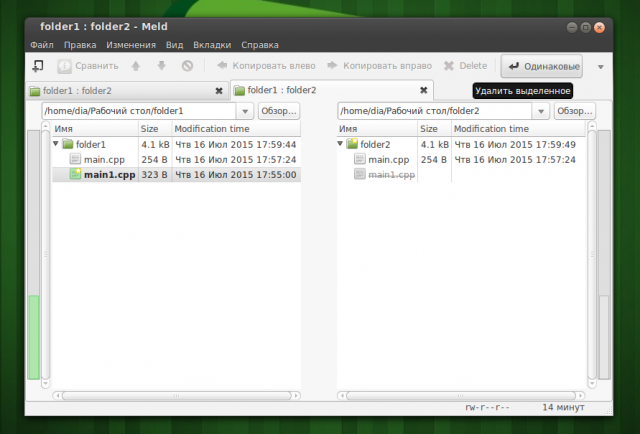Open the Справка menu

click(260, 45)
